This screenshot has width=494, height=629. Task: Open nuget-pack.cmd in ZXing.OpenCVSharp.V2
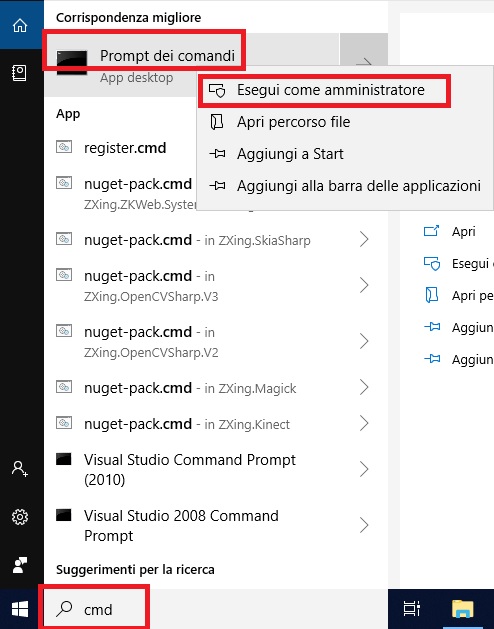coord(151,342)
